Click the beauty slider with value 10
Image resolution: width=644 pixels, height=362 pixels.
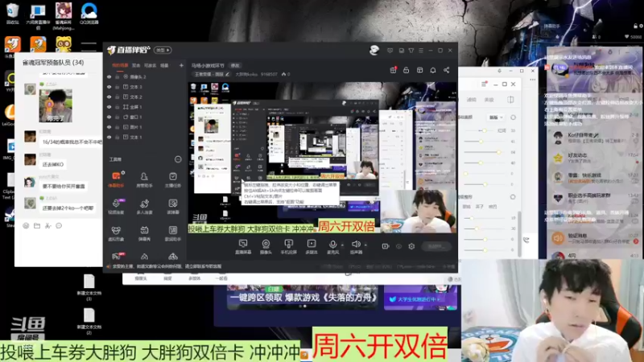[x=486, y=218]
